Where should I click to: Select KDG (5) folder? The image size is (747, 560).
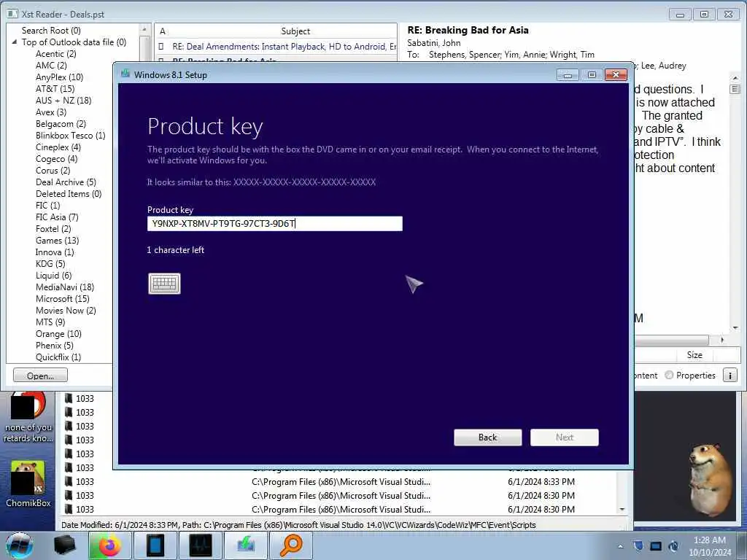tap(50, 264)
